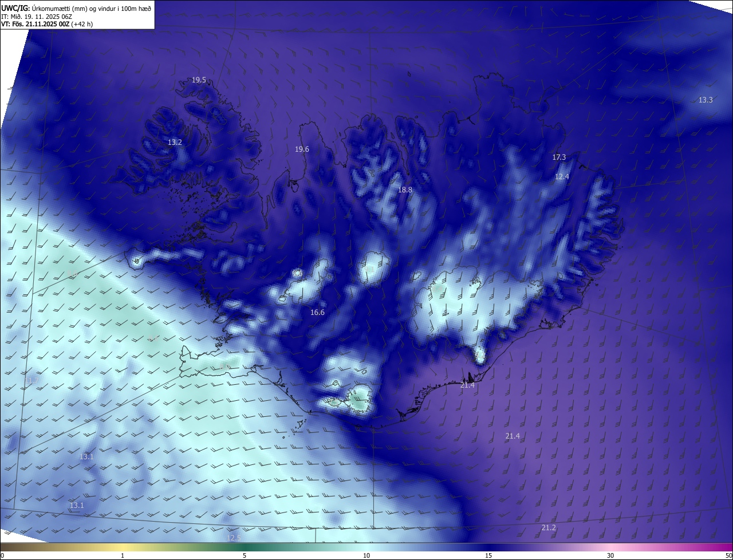This screenshot has height=560, width=733.
Task: Click the 21.4 label beside the black coastal marker
Action: (x=467, y=385)
